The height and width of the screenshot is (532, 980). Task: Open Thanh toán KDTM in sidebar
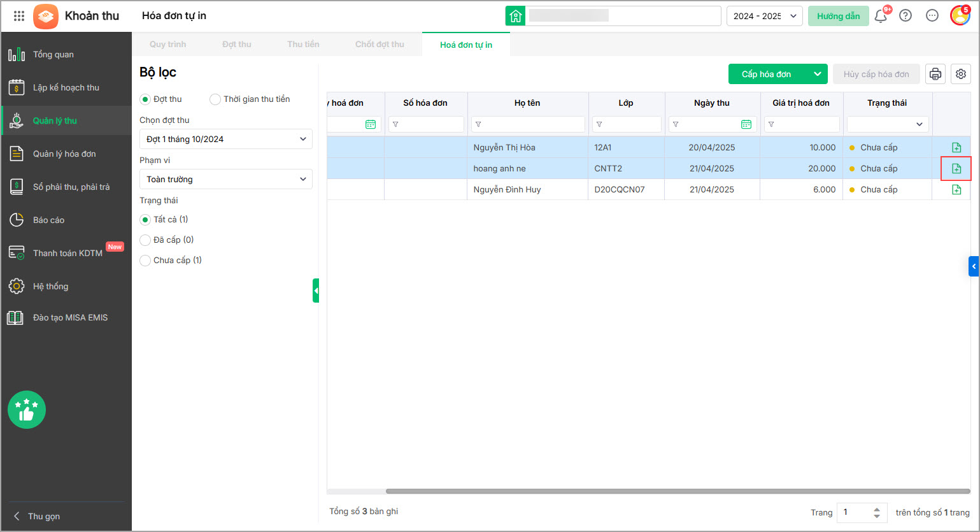click(x=66, y=253)
